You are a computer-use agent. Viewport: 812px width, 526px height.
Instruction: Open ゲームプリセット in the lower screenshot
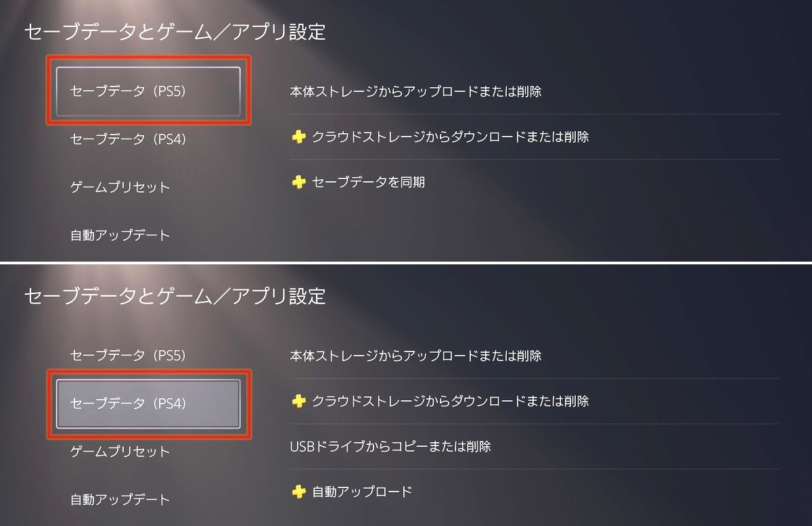point(120,452)
